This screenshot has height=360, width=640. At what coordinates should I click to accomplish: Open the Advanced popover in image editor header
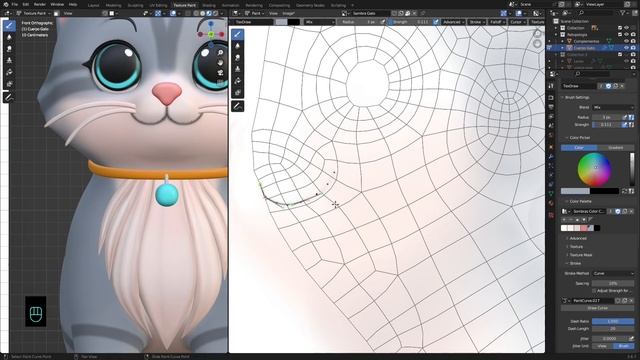click(x=453, y=22)
